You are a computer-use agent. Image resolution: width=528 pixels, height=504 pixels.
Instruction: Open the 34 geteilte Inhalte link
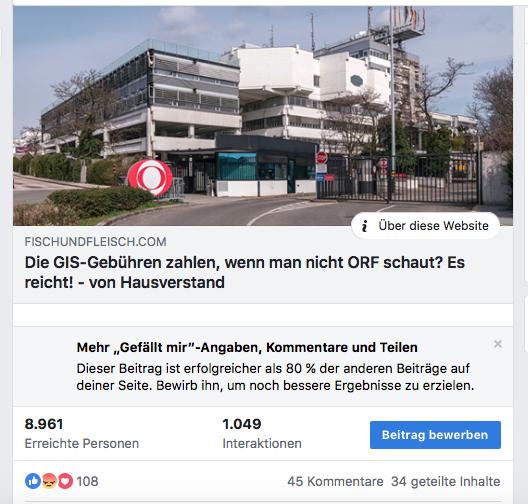(x=446, y=481)
